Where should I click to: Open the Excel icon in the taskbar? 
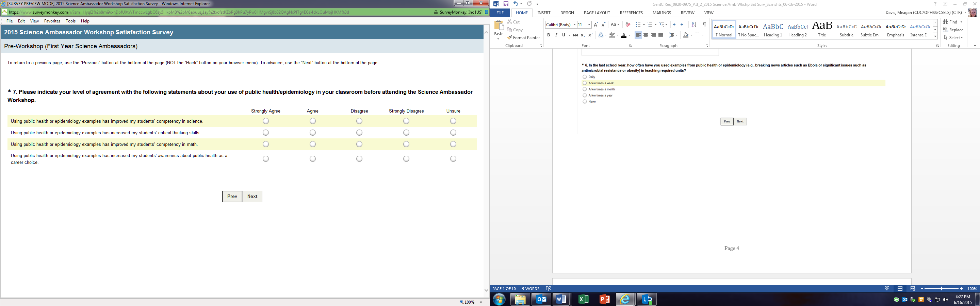pyautogui.click(x=583, y=300)
